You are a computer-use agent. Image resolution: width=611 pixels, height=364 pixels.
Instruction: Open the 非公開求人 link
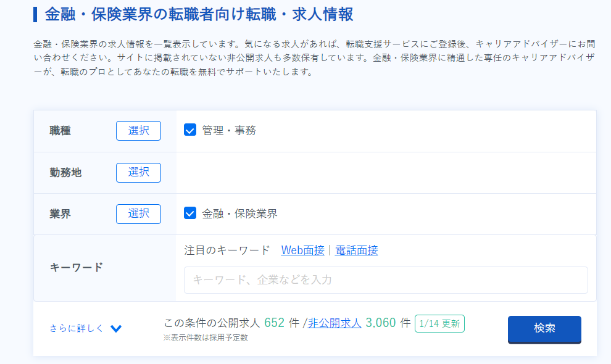pos(335,323)
